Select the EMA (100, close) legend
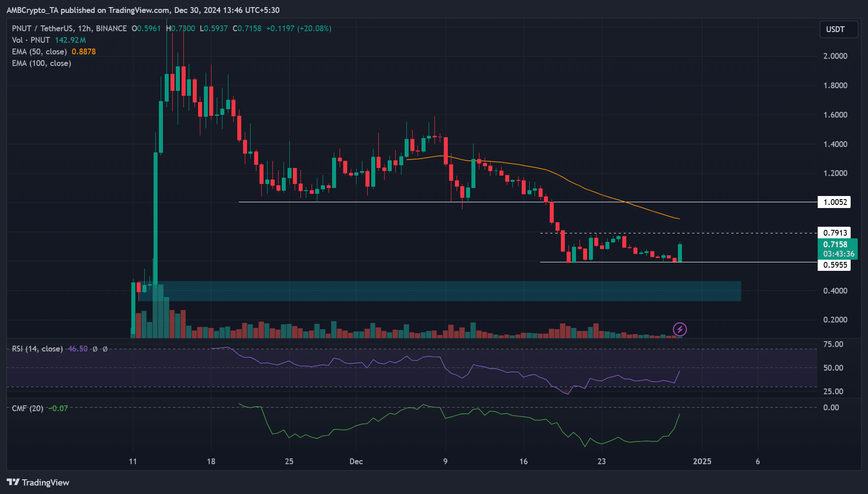868x494 pixels. (x=41, y=63)
